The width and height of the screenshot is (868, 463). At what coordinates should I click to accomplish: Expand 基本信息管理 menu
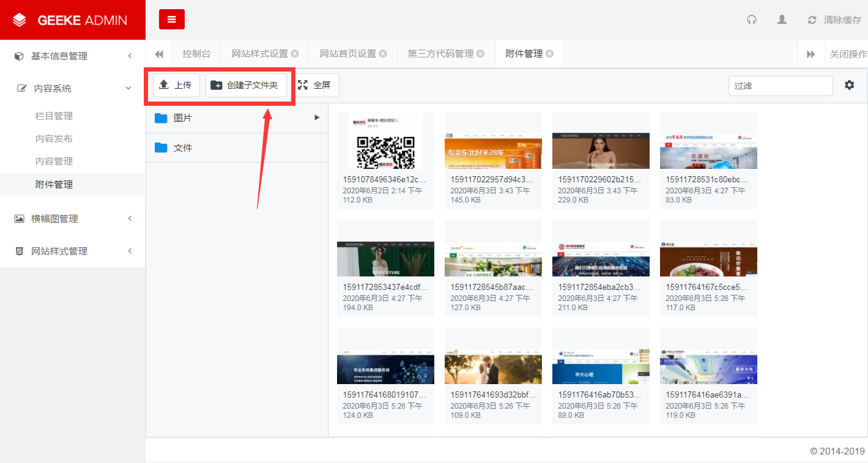[x=73, y=56]
